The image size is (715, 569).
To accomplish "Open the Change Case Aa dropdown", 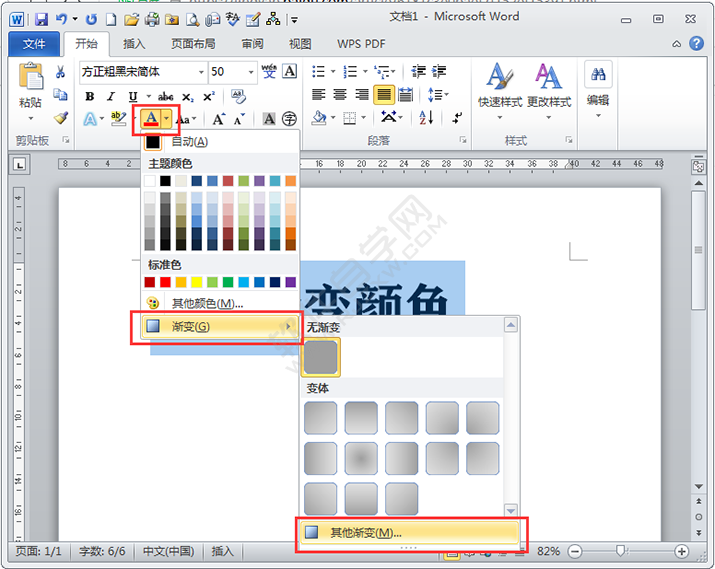I will [x=187, y=119].
